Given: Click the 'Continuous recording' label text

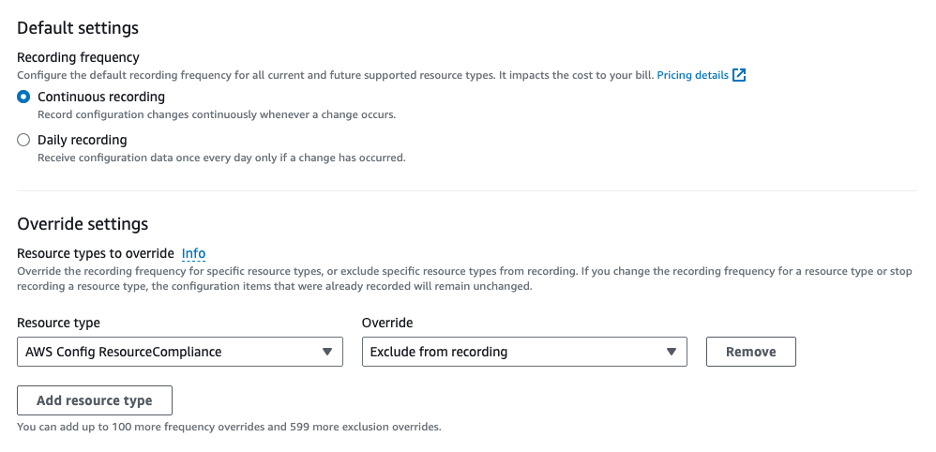Looking at the screenshot, I should pos(101,97).
